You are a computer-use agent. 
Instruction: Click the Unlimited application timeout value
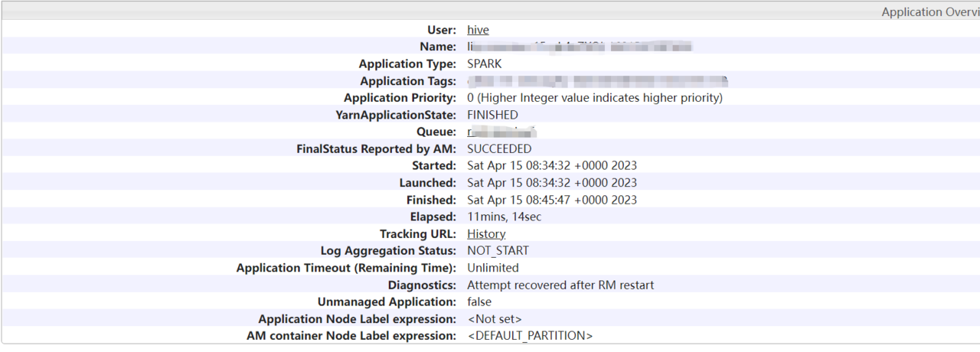tap(492, 268)
